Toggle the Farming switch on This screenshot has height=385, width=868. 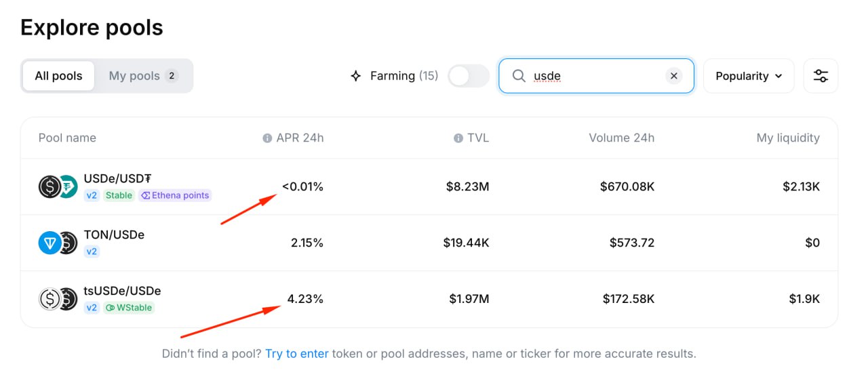point(469,76)
